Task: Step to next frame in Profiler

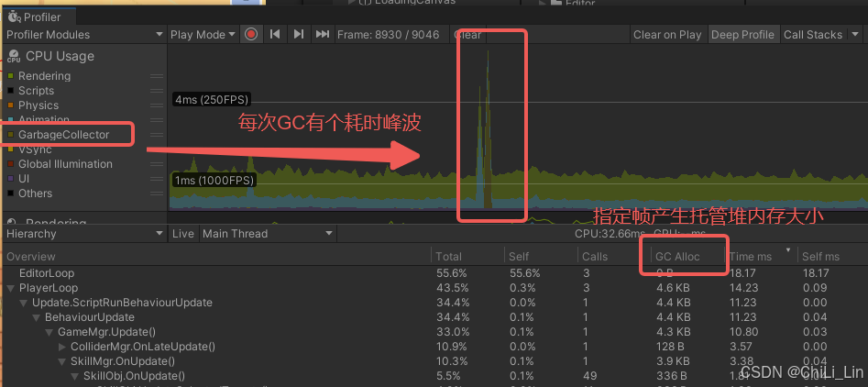Action: 299,34
